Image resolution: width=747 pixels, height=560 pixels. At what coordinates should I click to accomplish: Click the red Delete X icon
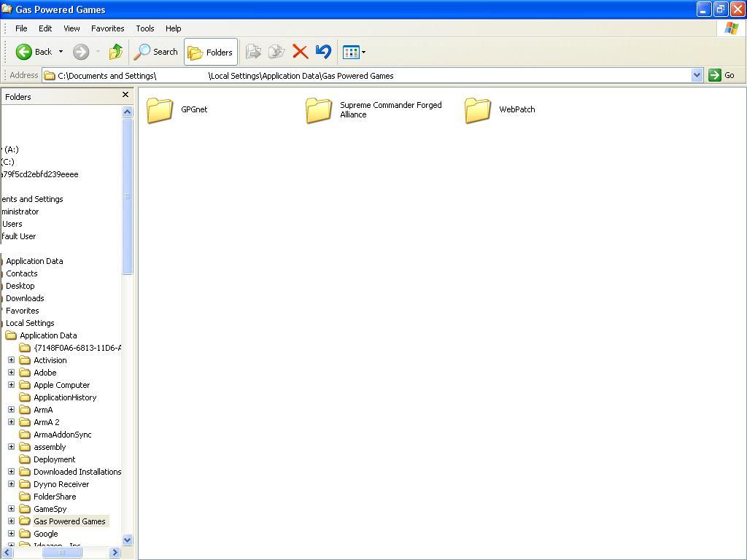click(x=300, y=52)
